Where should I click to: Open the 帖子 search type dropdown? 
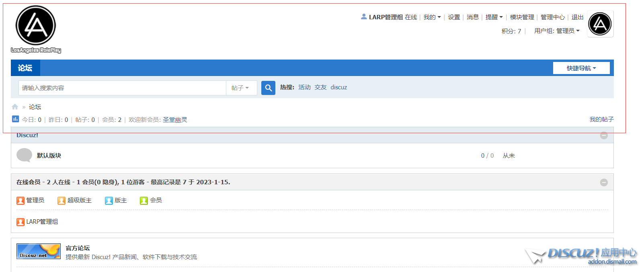(x=240, y=88)
